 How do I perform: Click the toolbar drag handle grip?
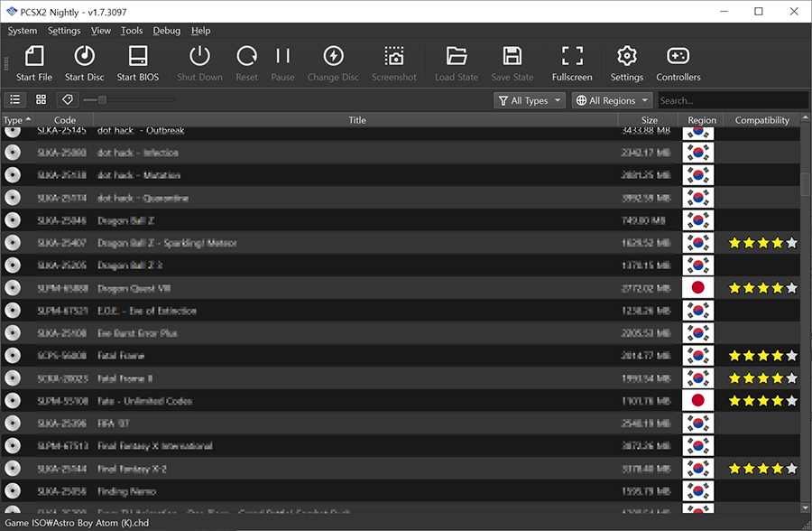(x=6, y=64)
